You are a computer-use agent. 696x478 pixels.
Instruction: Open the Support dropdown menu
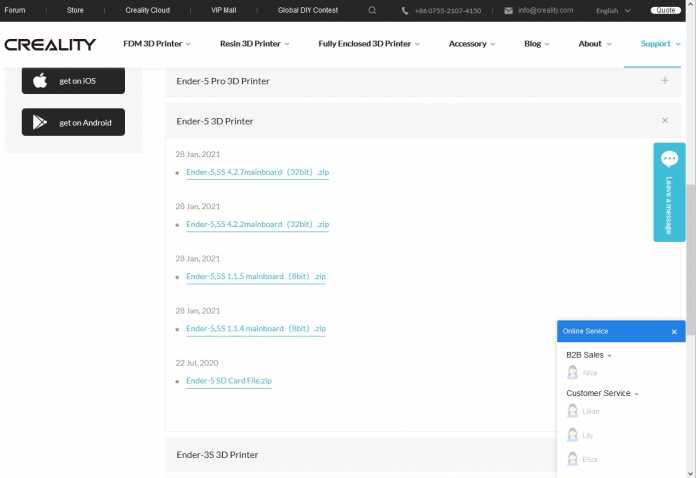pos(660,44)
